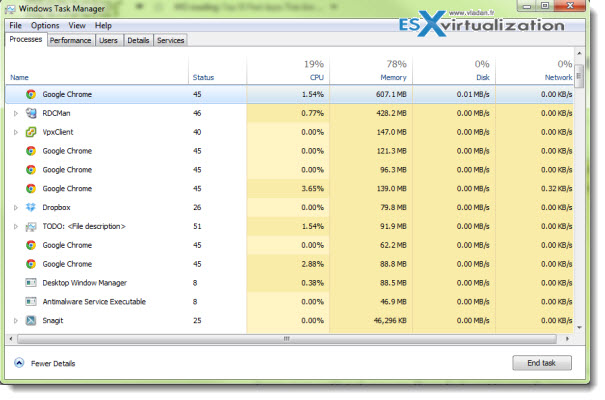Sort processes by CPU column
The height and width of the screenshot is (400, 605).
(x=317, y=78)
